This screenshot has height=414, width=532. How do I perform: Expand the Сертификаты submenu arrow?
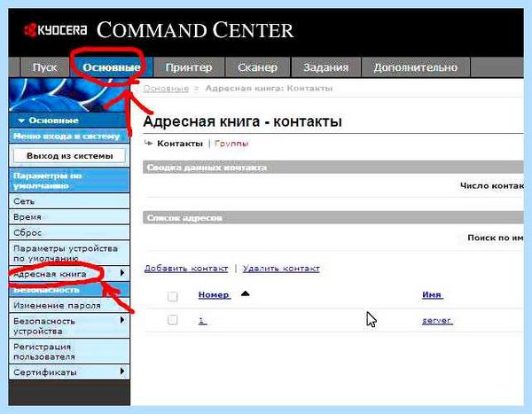point(122,371)
